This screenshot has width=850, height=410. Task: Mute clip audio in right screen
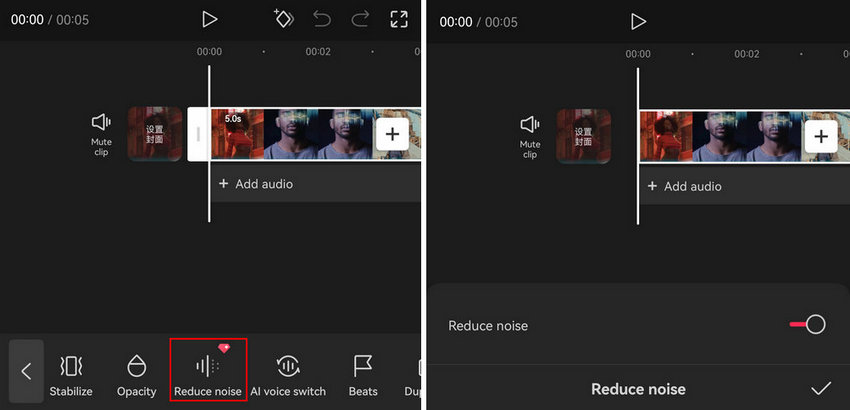(530, 137)
